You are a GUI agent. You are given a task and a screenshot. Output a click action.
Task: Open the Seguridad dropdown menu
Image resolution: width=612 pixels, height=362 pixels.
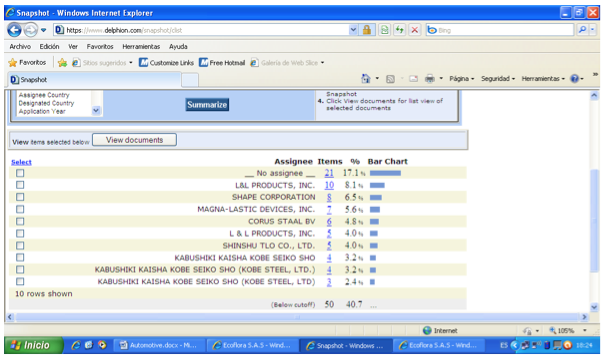tap(498, 78)
